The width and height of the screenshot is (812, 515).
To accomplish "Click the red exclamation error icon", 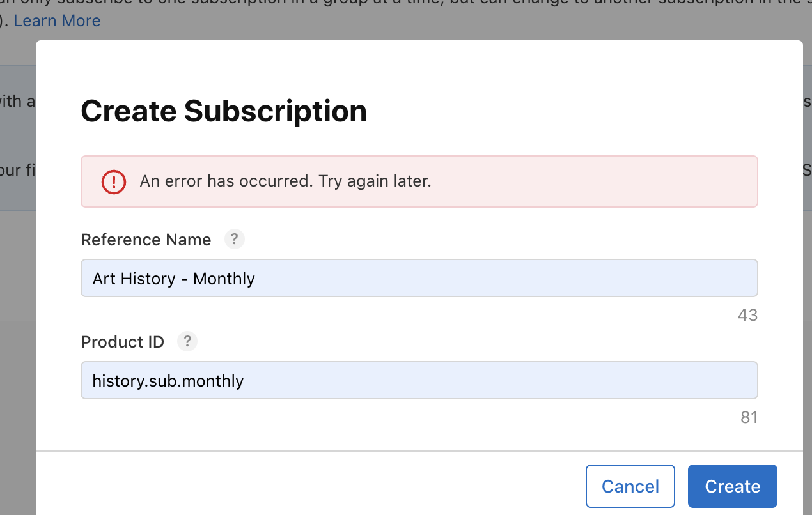I will click(114, 181).
